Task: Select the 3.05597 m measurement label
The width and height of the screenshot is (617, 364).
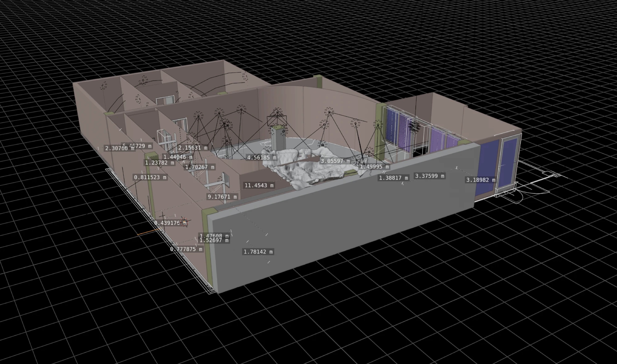Action: pos(335,161)
